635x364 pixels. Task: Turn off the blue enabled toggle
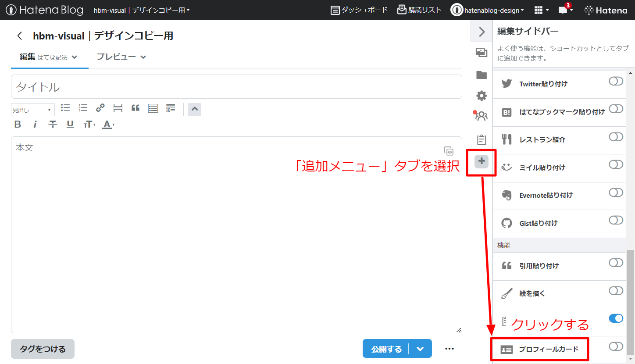[616, 318]
